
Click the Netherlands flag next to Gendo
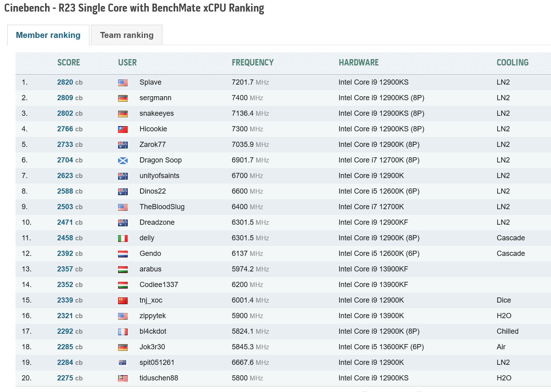pyautogui.click(x=123, y=254)
